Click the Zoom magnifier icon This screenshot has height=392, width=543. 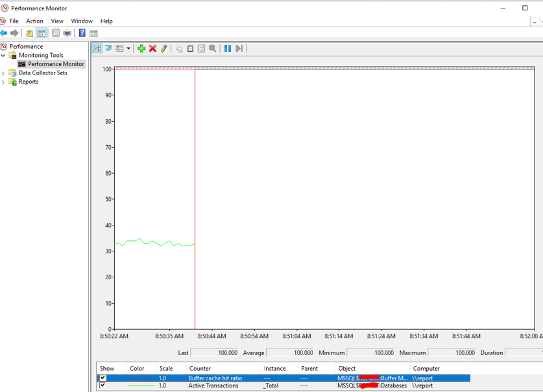click(x=213, y=49)
